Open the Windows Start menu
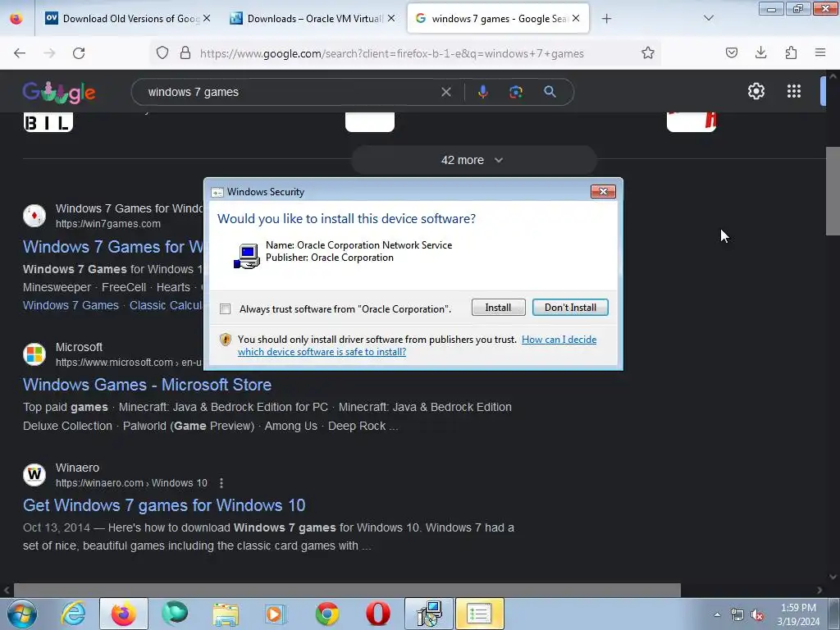840x630 pixels. pos(21,614)
